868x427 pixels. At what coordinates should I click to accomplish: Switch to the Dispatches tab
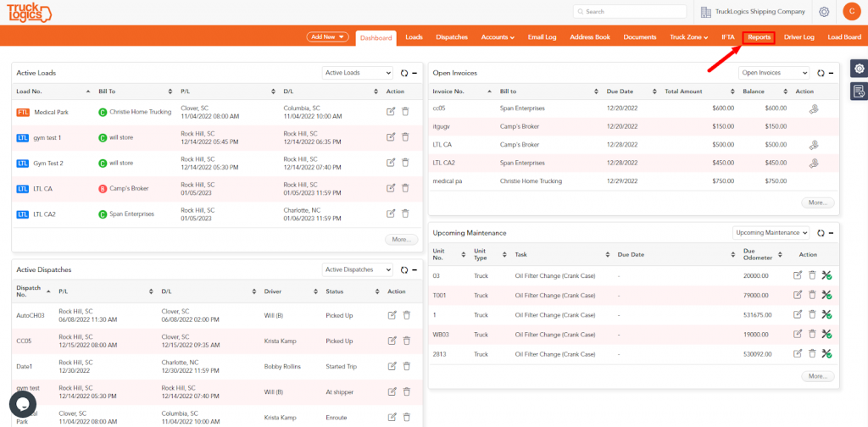(x=452, y=37)
